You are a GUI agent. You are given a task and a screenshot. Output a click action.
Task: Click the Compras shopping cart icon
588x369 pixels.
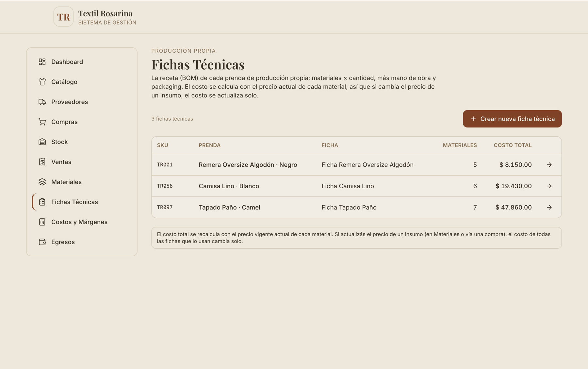click(x=42, y=122)
